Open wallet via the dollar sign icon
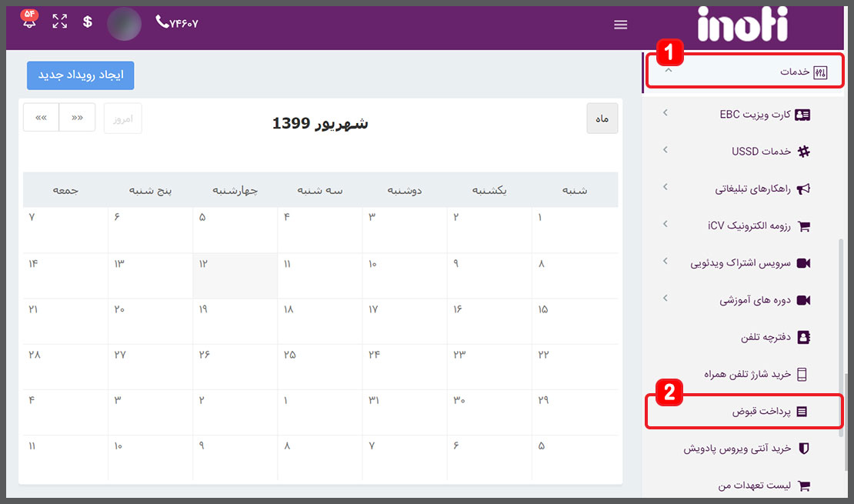Viewport: 854px width, 504px height. point(88,22)
